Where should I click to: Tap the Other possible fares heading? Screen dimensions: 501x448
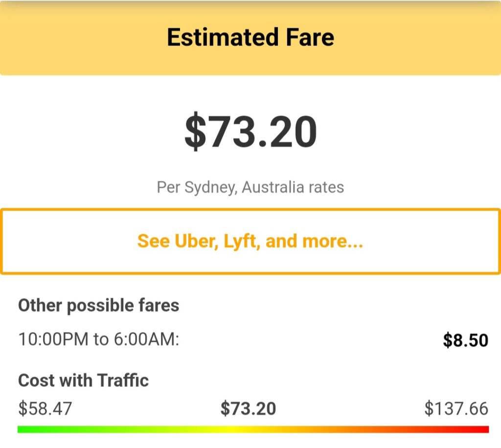(x=99, y=306)
